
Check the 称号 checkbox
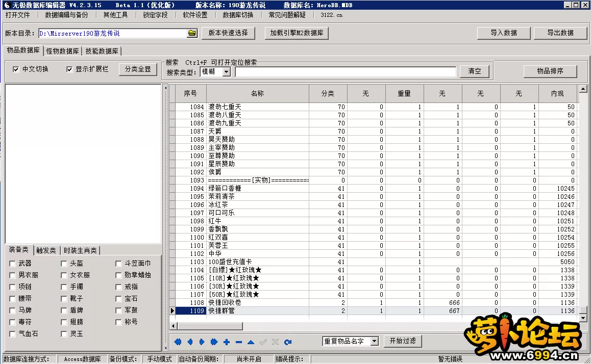click(119, 322)
